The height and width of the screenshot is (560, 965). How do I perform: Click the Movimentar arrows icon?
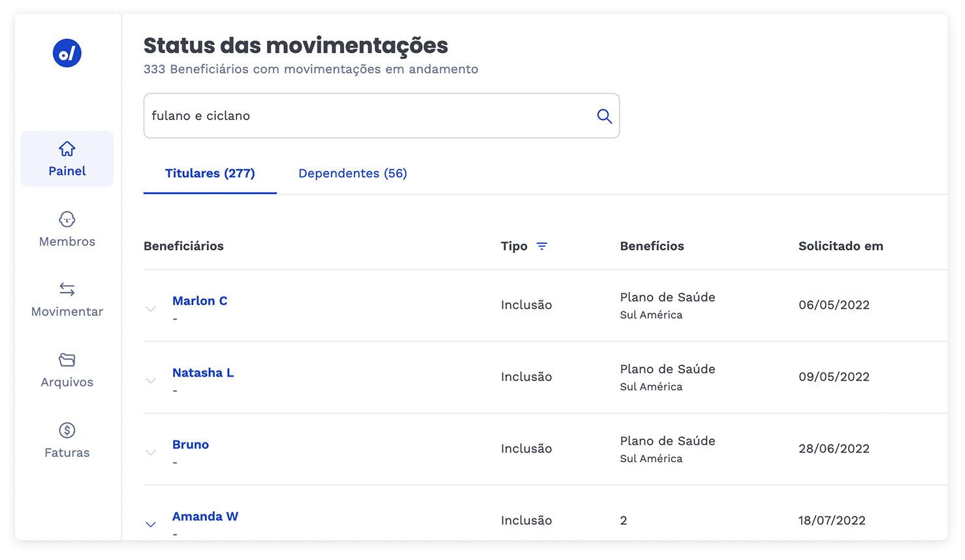[67, 289]
